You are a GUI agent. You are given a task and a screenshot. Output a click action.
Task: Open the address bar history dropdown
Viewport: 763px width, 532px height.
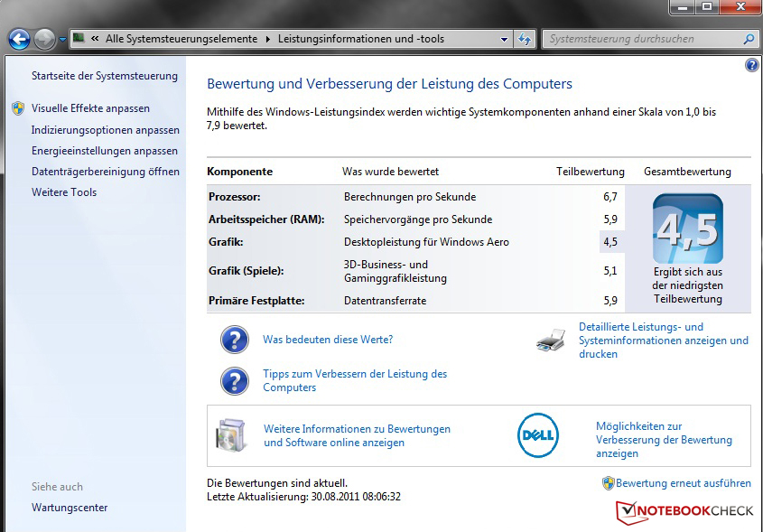504,39
